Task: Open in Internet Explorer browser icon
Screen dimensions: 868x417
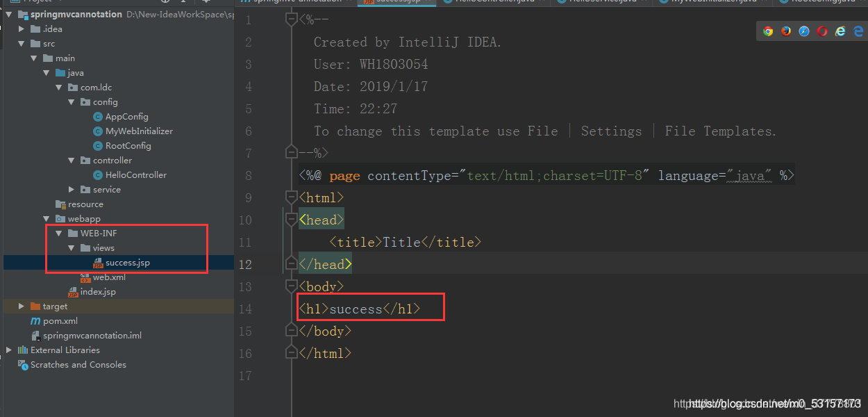Action: point(840,31)
